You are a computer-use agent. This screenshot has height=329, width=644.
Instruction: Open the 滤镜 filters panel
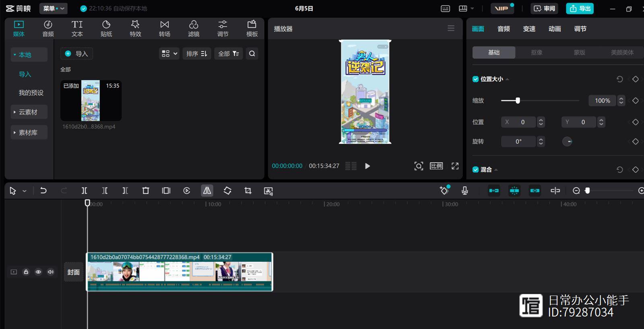click(194, 29)
